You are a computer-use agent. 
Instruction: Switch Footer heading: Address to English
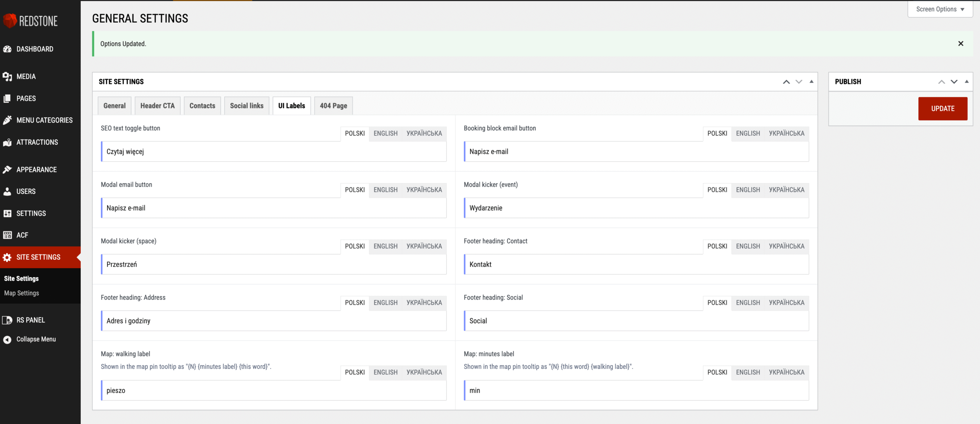385,303
